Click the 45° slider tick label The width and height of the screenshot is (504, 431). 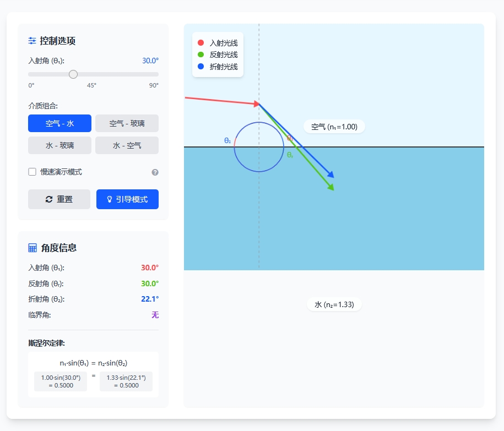tap(91, 85)
